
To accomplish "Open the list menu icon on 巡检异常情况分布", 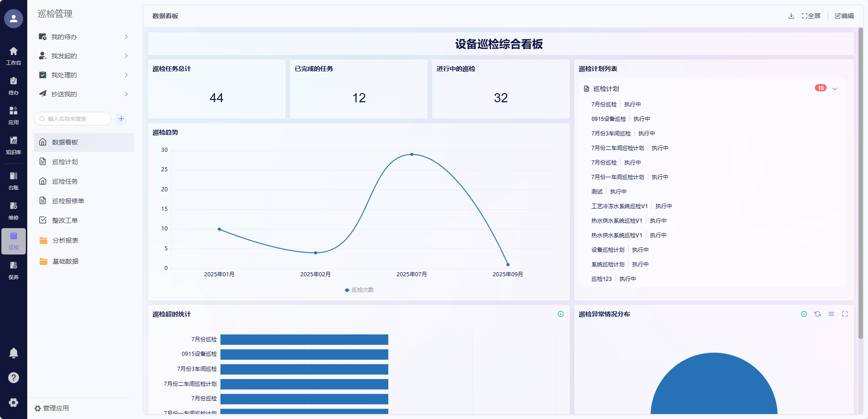I will click(831, 314).
